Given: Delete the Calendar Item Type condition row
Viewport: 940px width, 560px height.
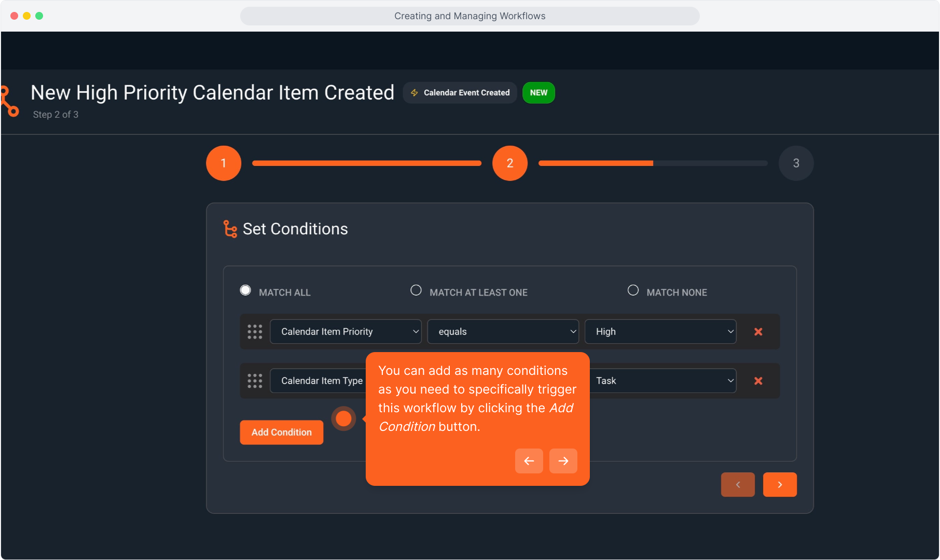Looking at the screenshot, I should click(758, 381).
